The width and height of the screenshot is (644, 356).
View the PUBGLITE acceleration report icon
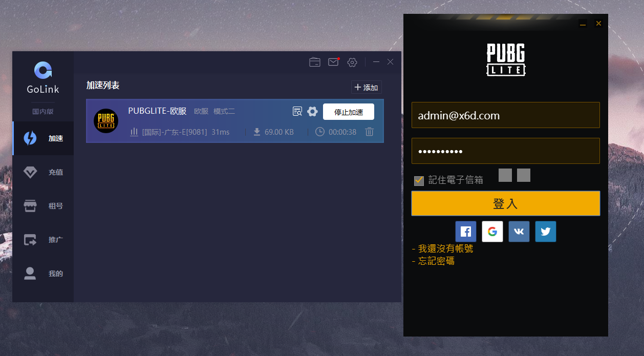tap(297, 111)
